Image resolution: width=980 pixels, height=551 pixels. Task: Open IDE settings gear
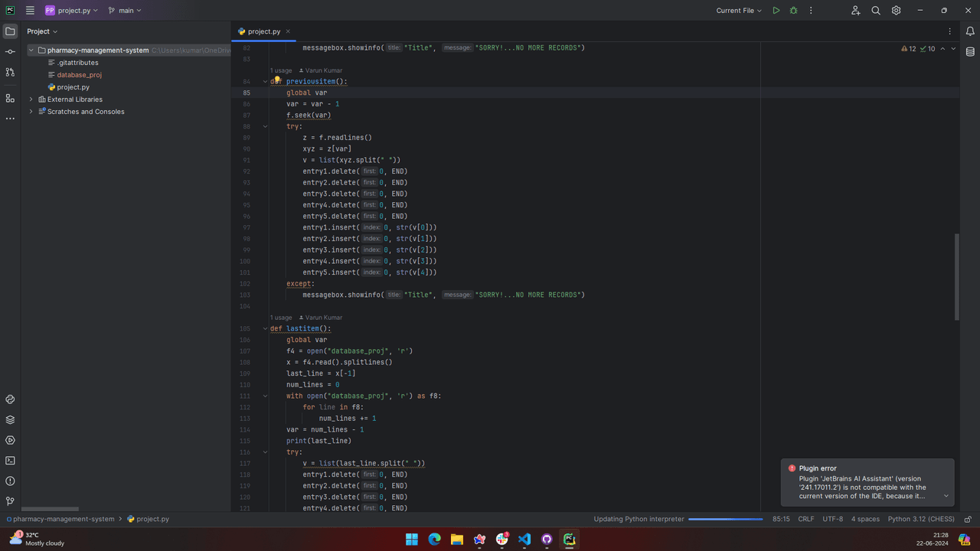click(x=896, y=11)
